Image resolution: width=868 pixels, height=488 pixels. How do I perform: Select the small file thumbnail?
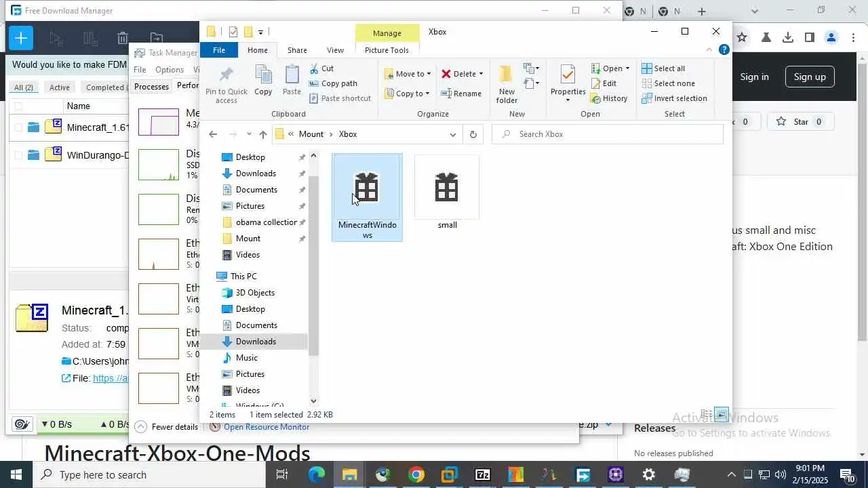[447, 193]
